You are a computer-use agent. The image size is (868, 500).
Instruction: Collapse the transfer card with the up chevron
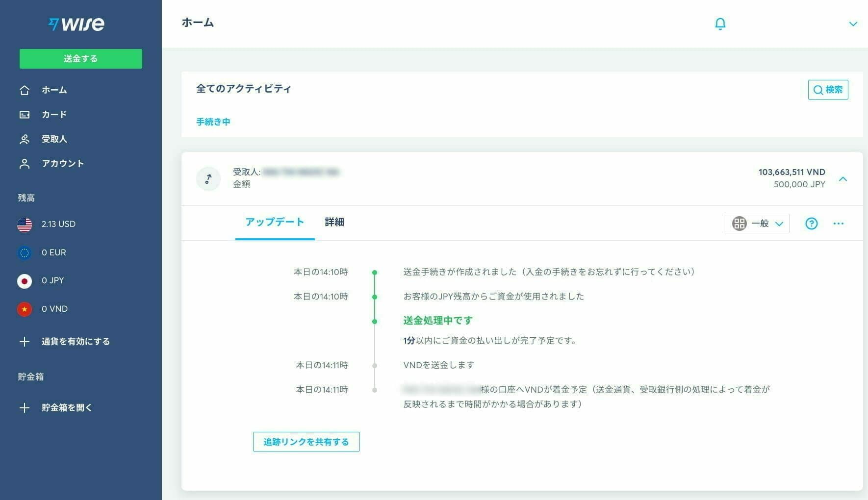coord(843,179)
